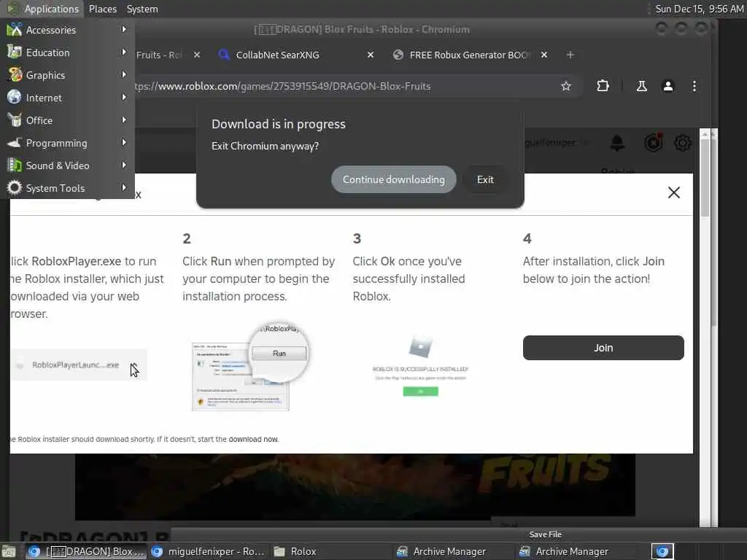Click the Office category icon
Image resolution: width=747 pixels, height=560 pixels.
point(15,120)
